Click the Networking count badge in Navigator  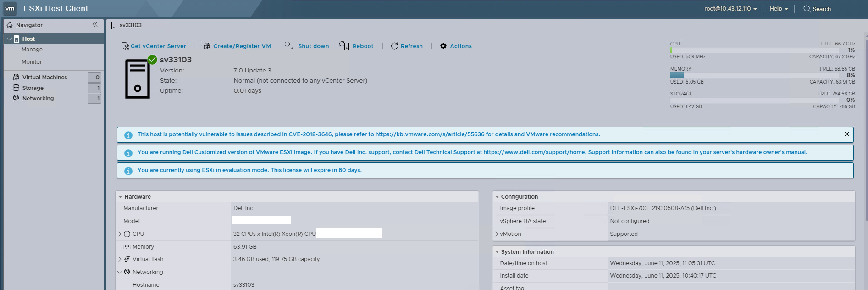coord(94,99)
